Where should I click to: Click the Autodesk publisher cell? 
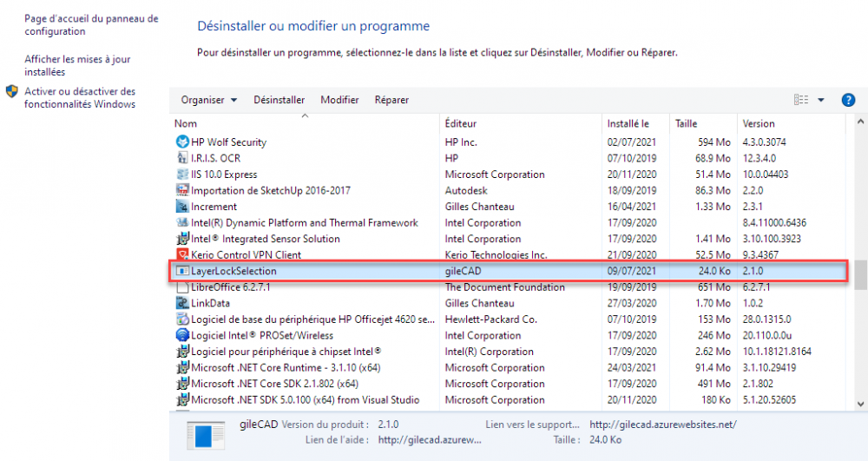click(x=466, y=190)
